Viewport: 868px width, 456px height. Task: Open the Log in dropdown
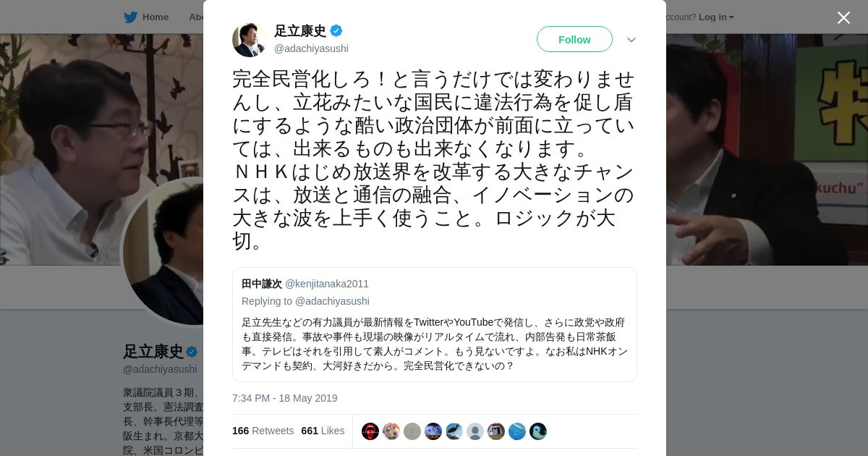pos(716,17)
